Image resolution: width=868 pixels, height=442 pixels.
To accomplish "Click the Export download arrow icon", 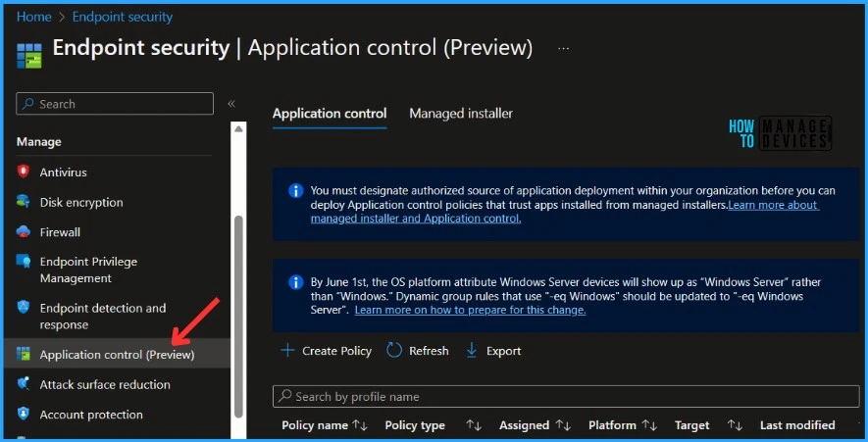I will (472, 350).
